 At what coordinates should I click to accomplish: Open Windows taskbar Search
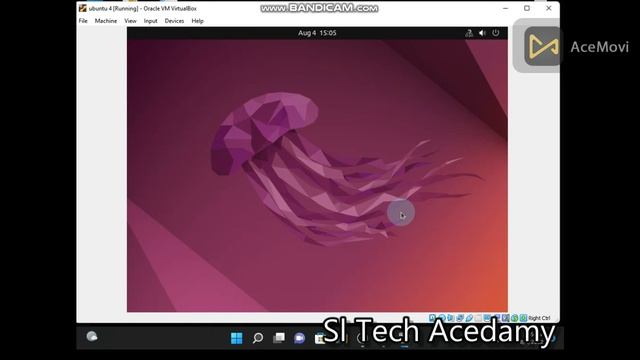click(x=258, y=338)
